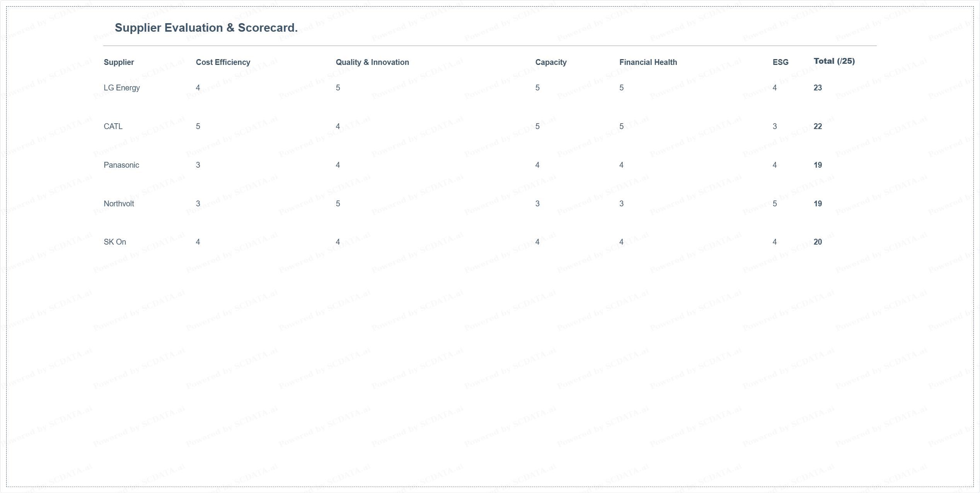Screen dimensions: 980x493
Task: Select Panasonic's Quality & Innovation score
Action: (x=338, y=165)
